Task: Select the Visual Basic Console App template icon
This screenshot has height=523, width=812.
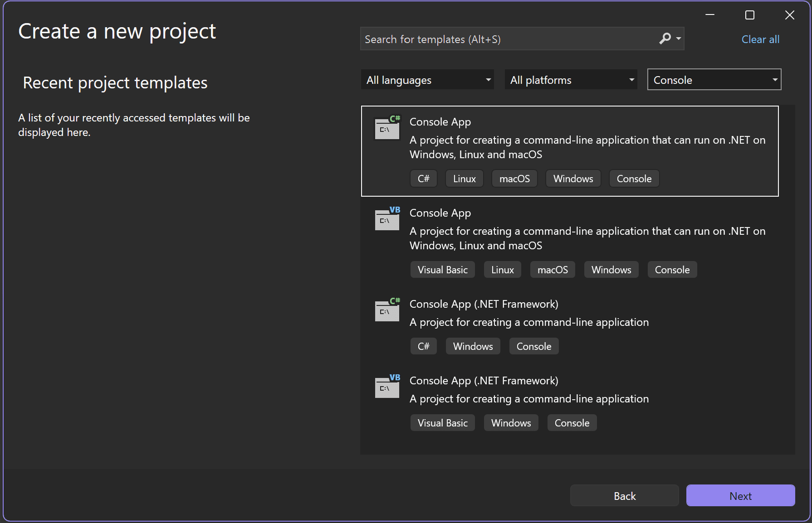Action: (x=386, y=219)
